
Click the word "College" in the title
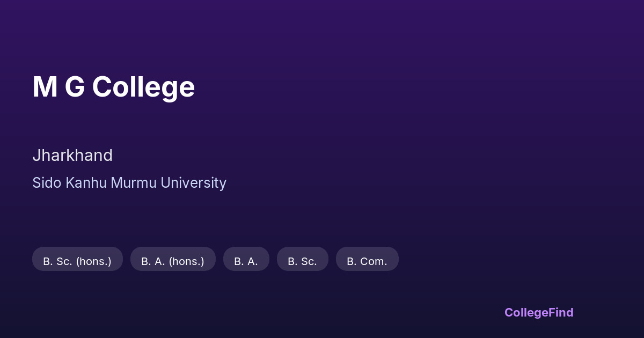[143, 87]
